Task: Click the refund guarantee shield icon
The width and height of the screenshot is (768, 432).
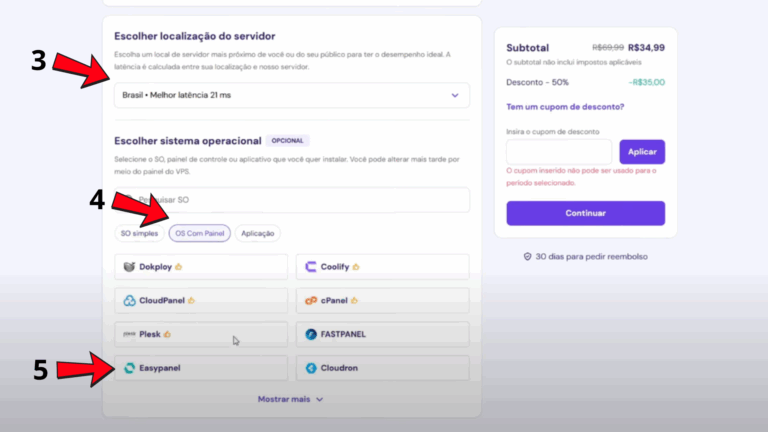Action: pos(527,257)
